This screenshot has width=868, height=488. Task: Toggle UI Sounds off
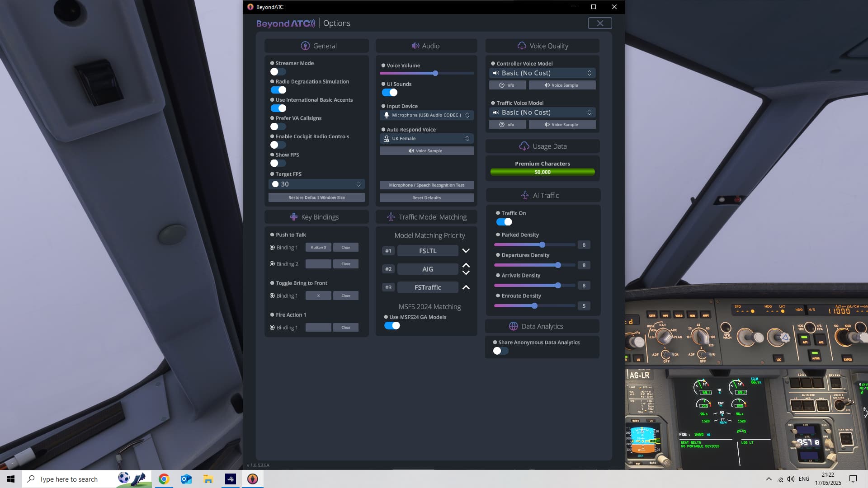[390, 93]
